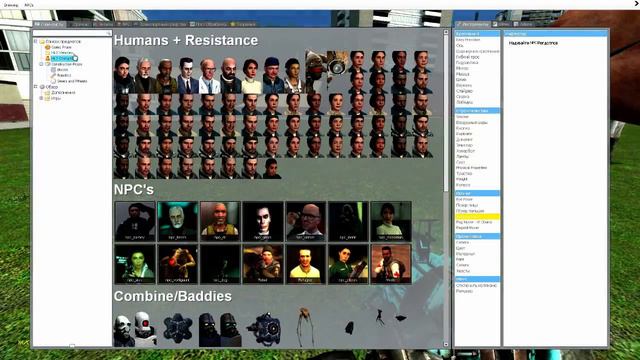Click the npc_kleiner thumbnail
This screenshot has height=360, width=640.
(305, 221)
